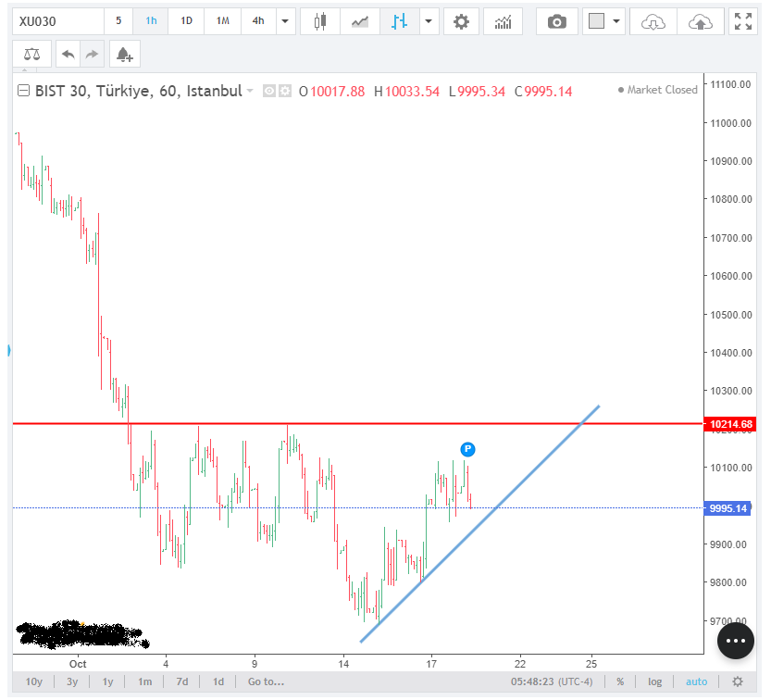Select the 1D timeframe

point(186,20)
